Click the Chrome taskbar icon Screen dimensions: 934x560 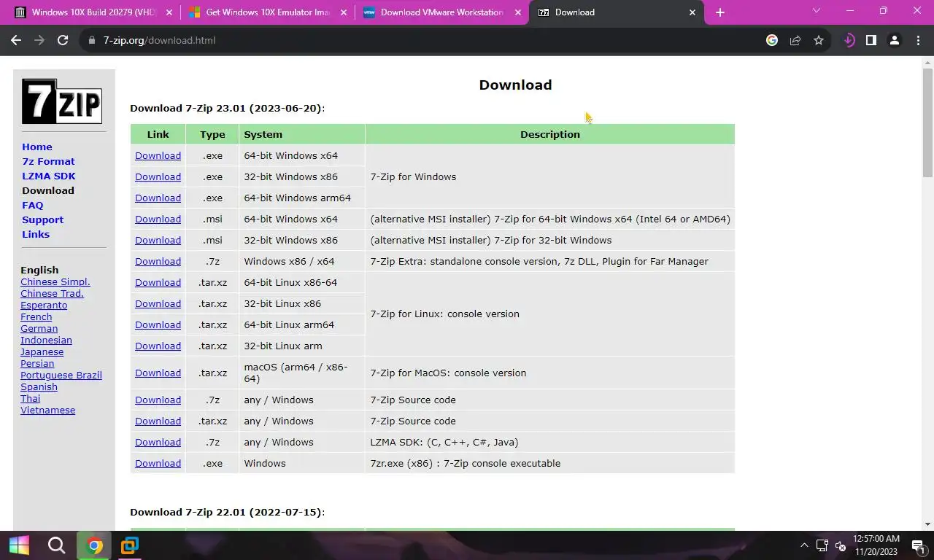[94, 545]
